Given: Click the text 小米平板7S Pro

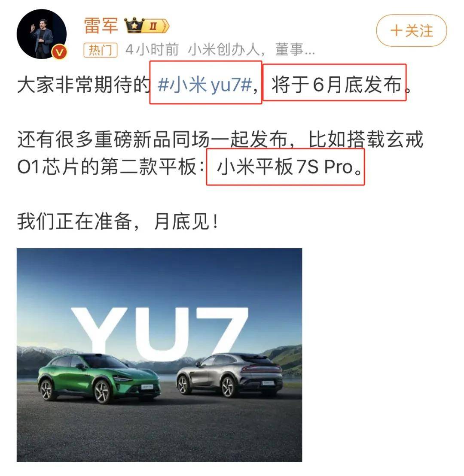Looking at the screenshot, I should (x=285, y=167).
